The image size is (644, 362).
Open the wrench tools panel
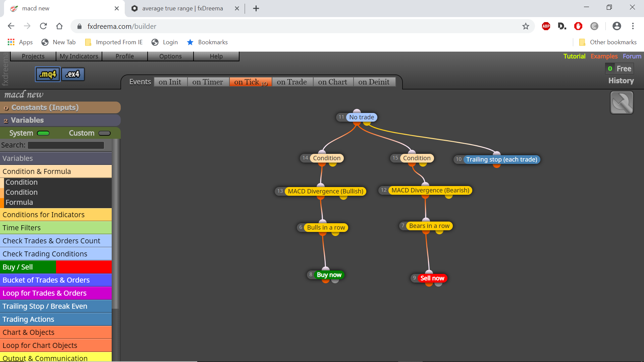(x=622, y=103)
